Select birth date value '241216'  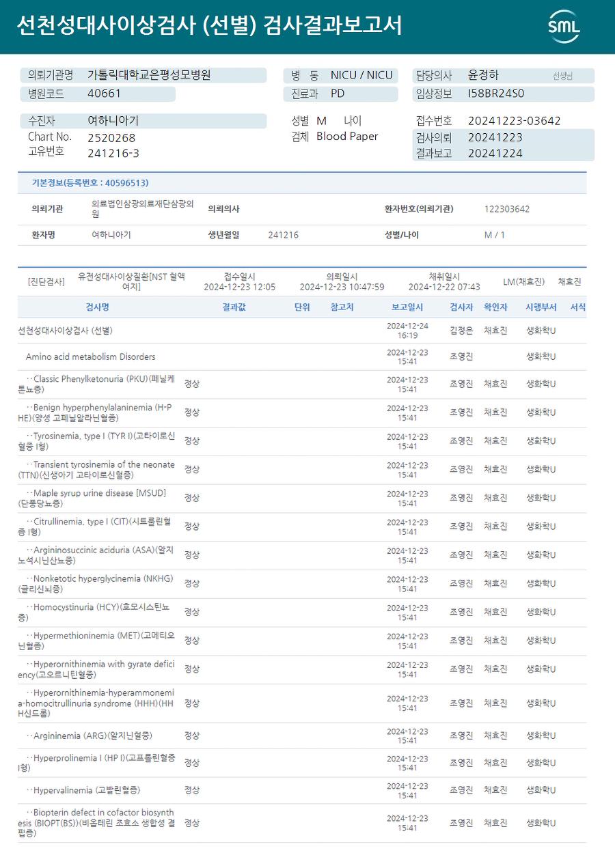point(283,235)
